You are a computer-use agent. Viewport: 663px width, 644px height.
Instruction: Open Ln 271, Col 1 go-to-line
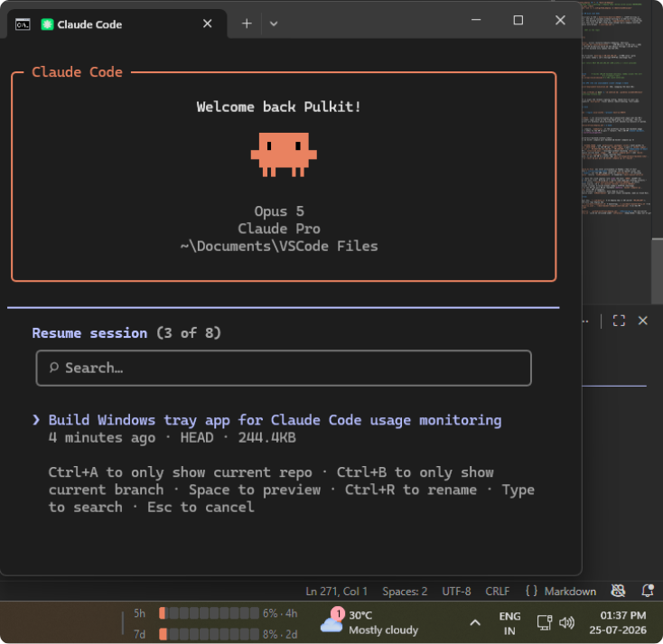(337, 591)
